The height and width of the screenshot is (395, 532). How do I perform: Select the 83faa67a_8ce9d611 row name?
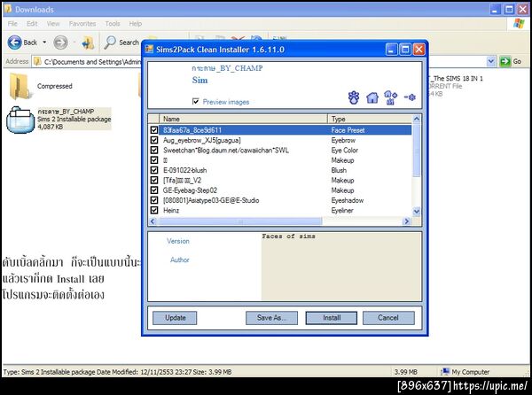(192, 130)
